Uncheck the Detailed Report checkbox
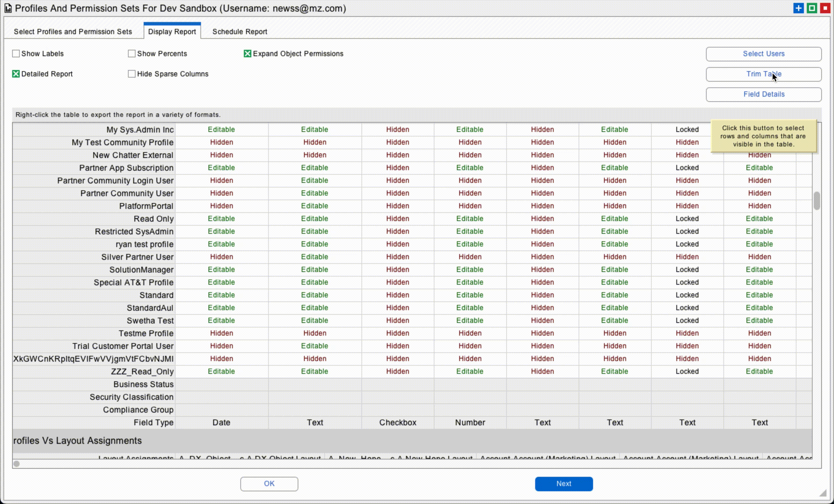The image size is (834, 504). [x=16, y=74]
